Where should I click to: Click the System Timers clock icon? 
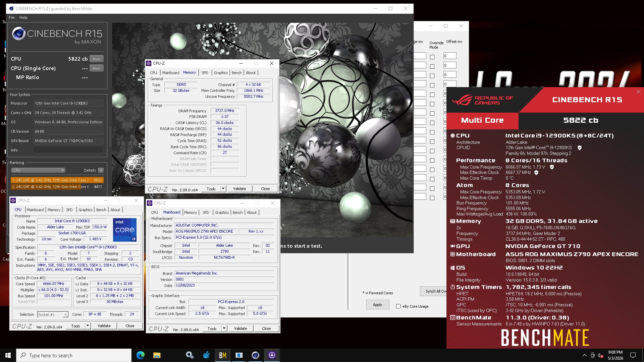coord(452,287)
